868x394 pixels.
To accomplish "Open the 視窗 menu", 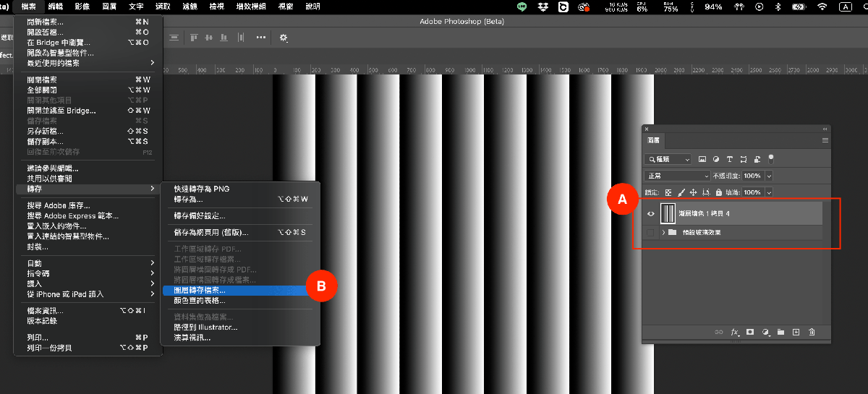I will pyautogui.click(x=286, y=6).
